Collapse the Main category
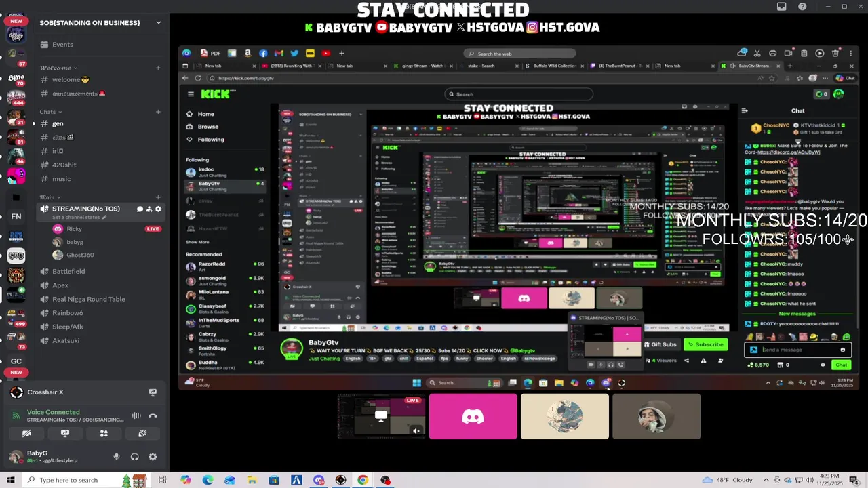 pos(50,197)
